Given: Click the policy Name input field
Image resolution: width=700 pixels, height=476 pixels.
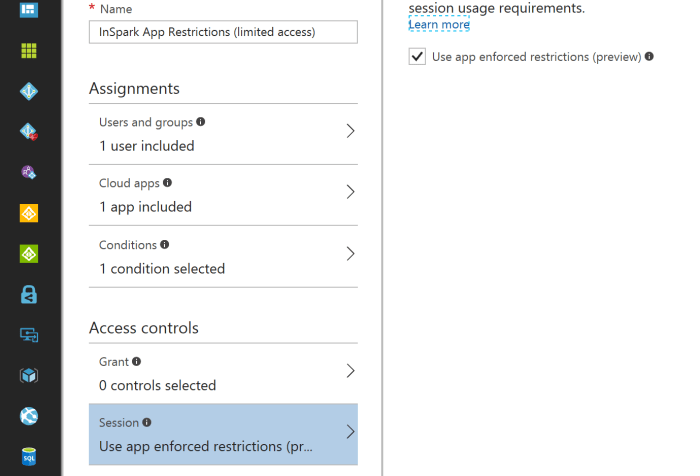Looking at the screenshot, I should tap(223, 32).
